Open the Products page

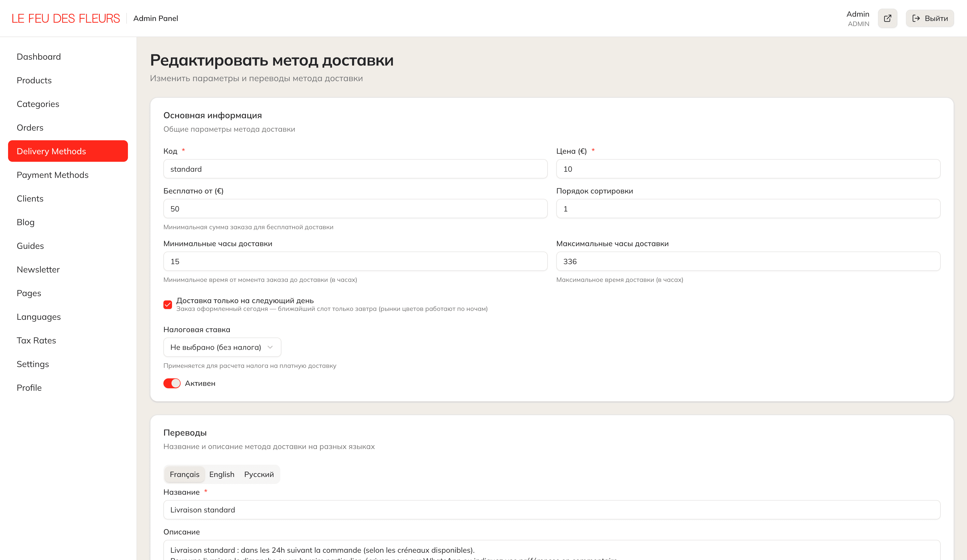34,80
